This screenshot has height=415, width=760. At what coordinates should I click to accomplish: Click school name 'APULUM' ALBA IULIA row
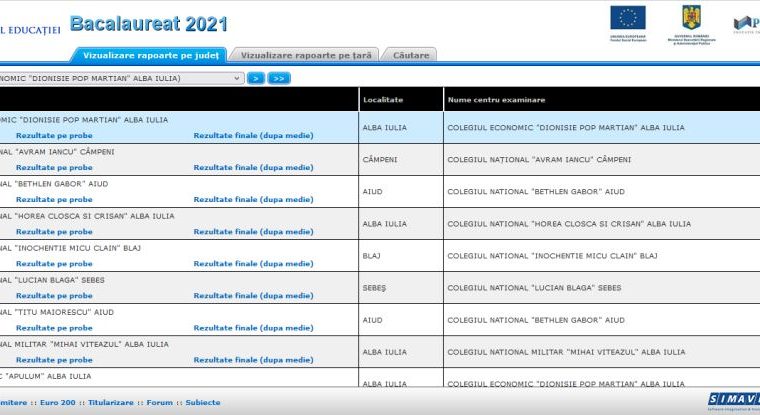46,376
